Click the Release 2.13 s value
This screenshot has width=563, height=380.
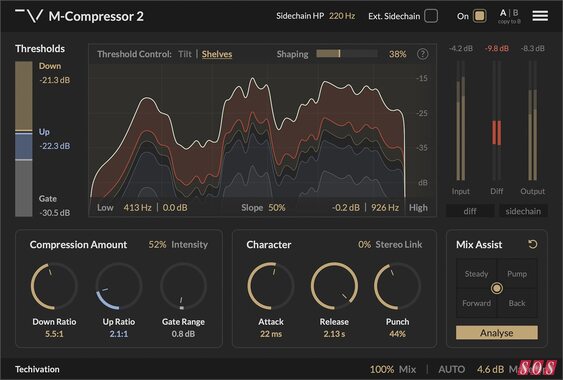coord(334,334)
